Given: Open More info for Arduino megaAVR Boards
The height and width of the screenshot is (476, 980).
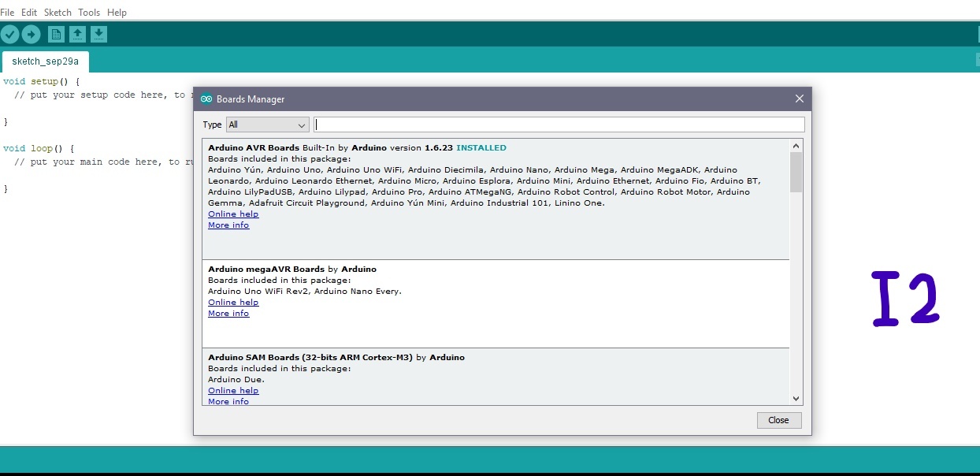Looking at the screenshot, I should click(228, 314).
